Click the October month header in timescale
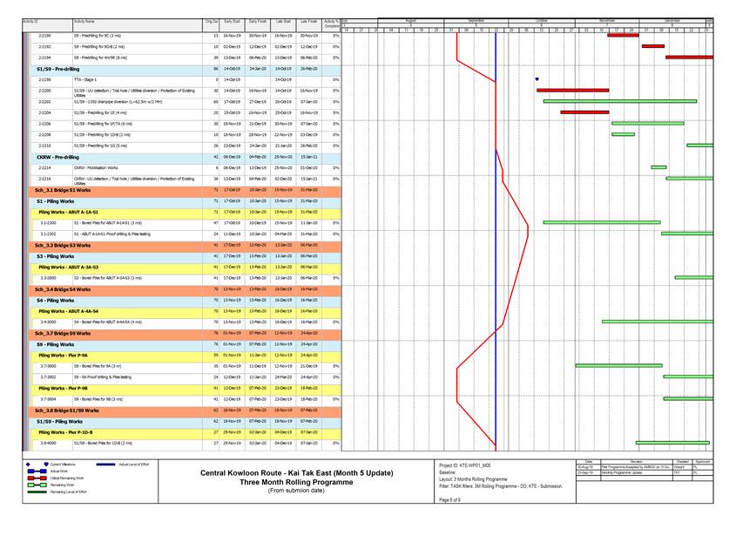Viewport: 756px width, 536px height. coord(541,19)
